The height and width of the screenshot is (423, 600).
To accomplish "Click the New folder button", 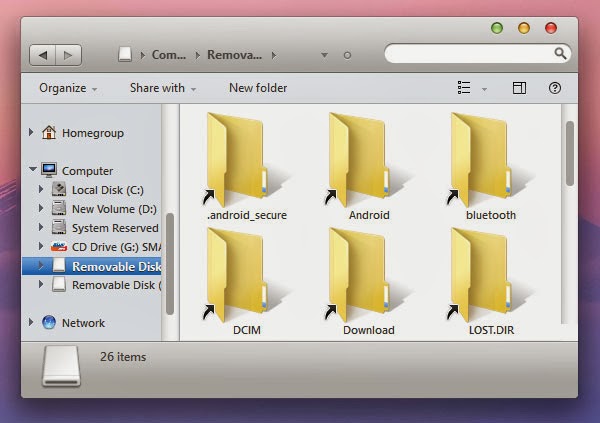I will [x=258, y=88].
